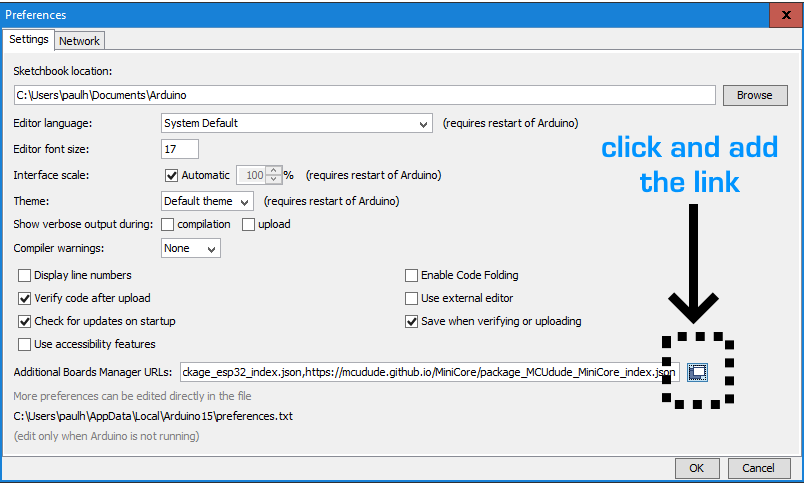
Task: Toggle Check for updates on startup
Action: point(25,321)
